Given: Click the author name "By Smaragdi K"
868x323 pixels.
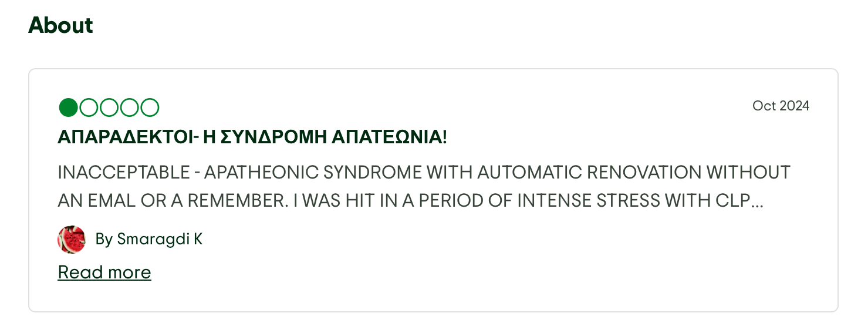Looking at the screenshot, I should coord(149,239).
